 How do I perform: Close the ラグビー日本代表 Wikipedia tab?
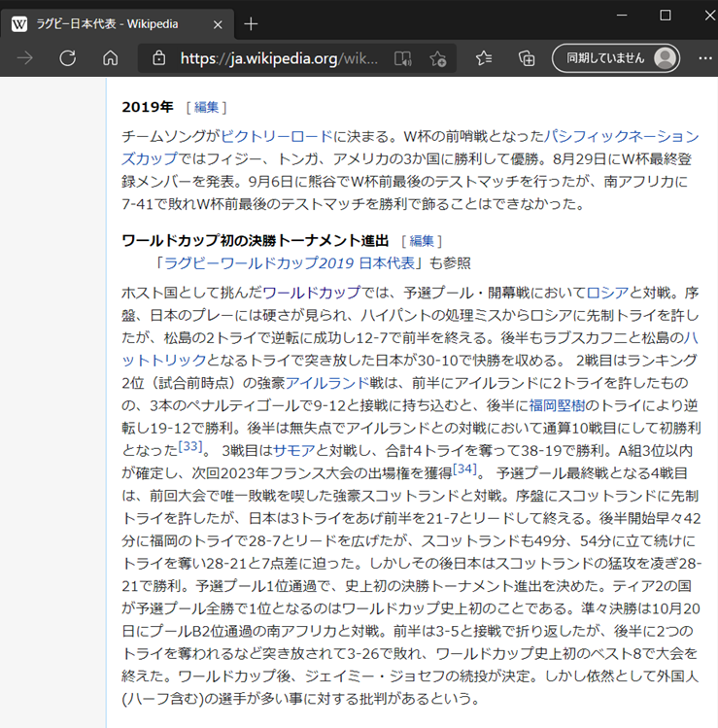point(218,24)
